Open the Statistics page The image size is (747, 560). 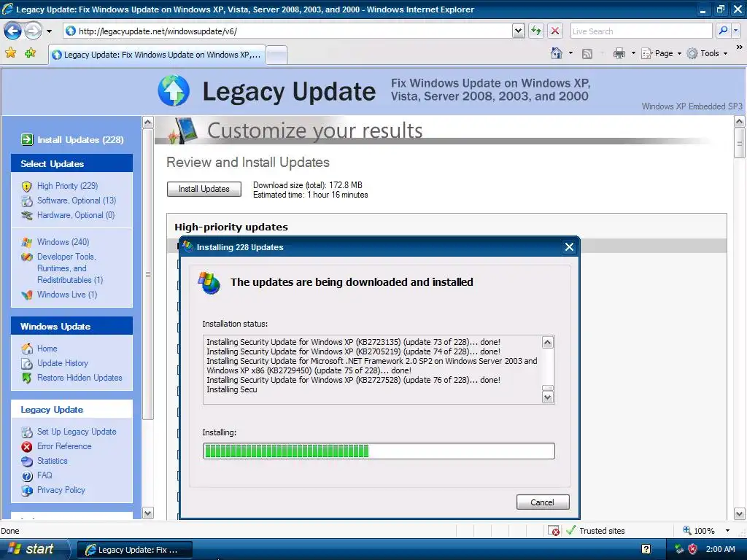(x=53, y=461)
